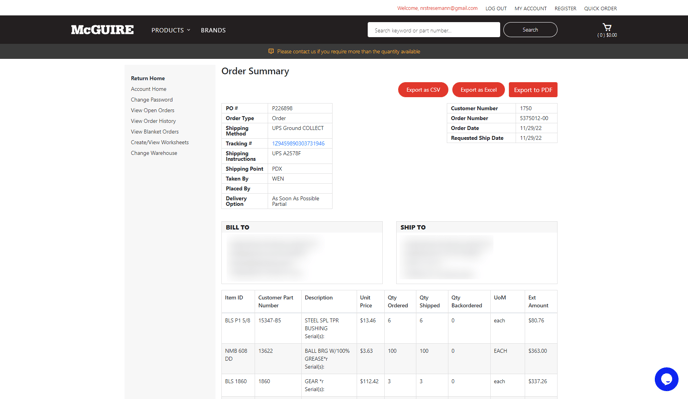688x399 pixels.
Task: Go to Return Home in sidebar
Action: pos(148,78)
